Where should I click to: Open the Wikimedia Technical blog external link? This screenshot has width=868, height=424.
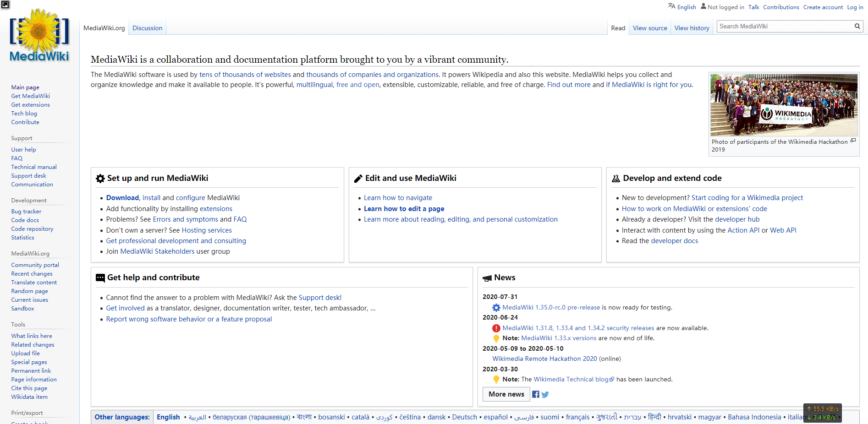[574, 380]
